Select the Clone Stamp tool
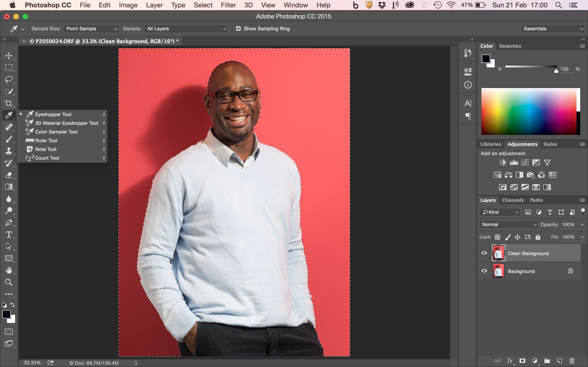The image size is (588, 367). (x=9, y=151)
